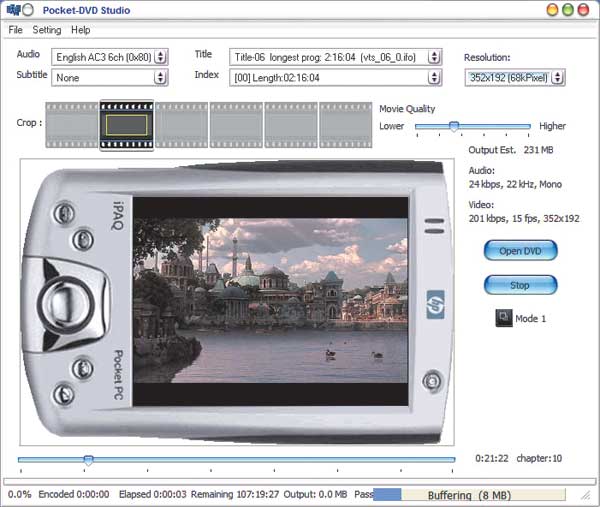
Task: Click the Open DVD button
Action: 520,251
